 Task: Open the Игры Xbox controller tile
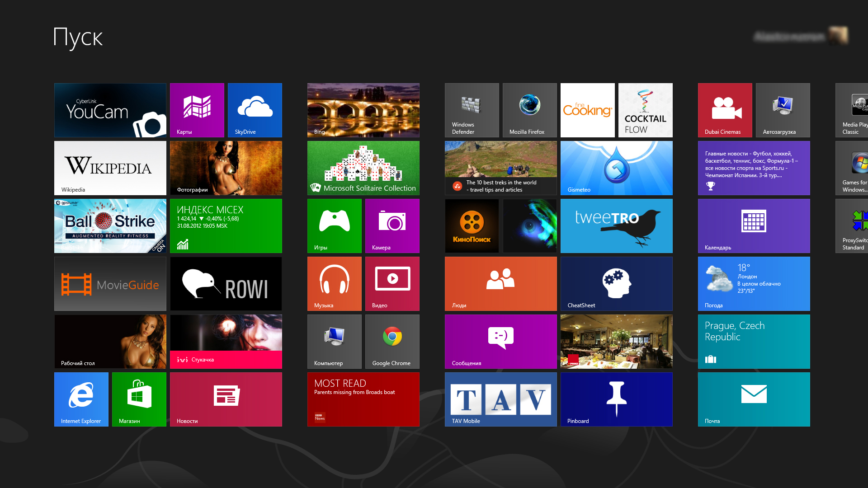[x=334, y=225]
